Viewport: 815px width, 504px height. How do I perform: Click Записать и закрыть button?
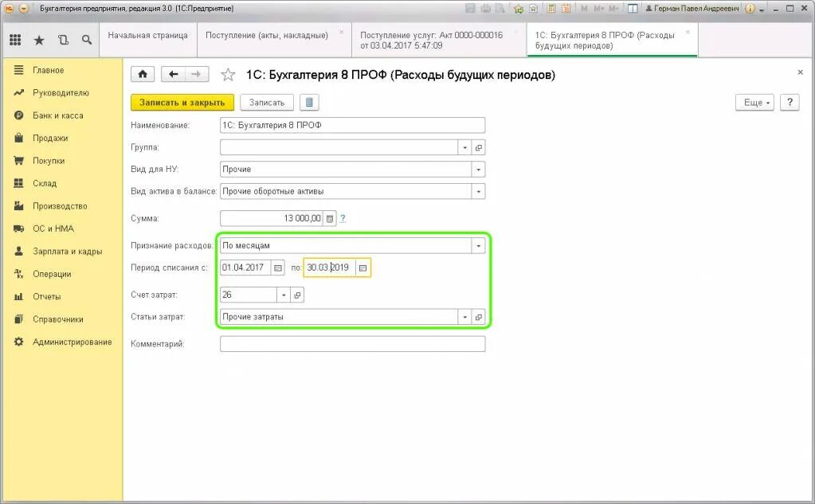click(x=182, y=103)
